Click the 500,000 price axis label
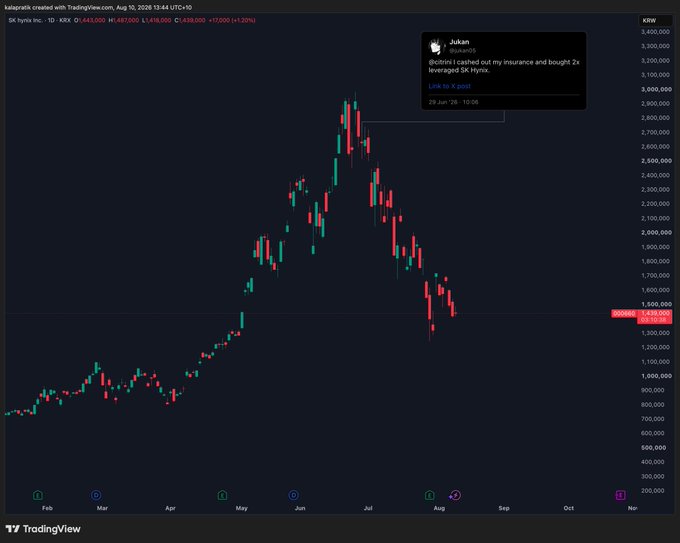 [654, 448]
